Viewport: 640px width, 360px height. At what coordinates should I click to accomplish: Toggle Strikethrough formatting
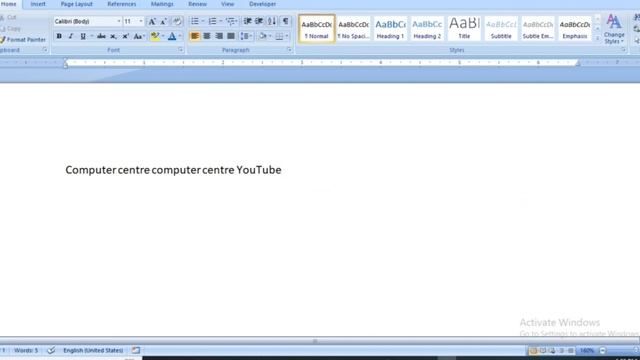(x=101, y=36)
